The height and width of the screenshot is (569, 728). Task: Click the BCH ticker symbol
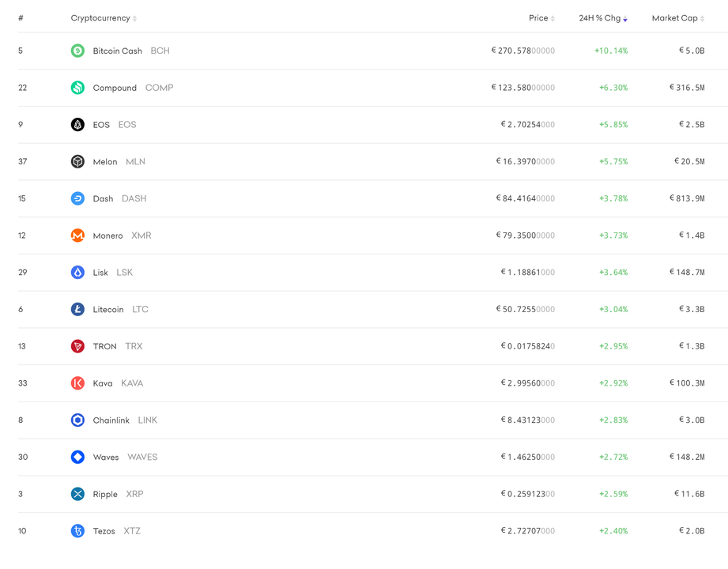click(160, 51)
